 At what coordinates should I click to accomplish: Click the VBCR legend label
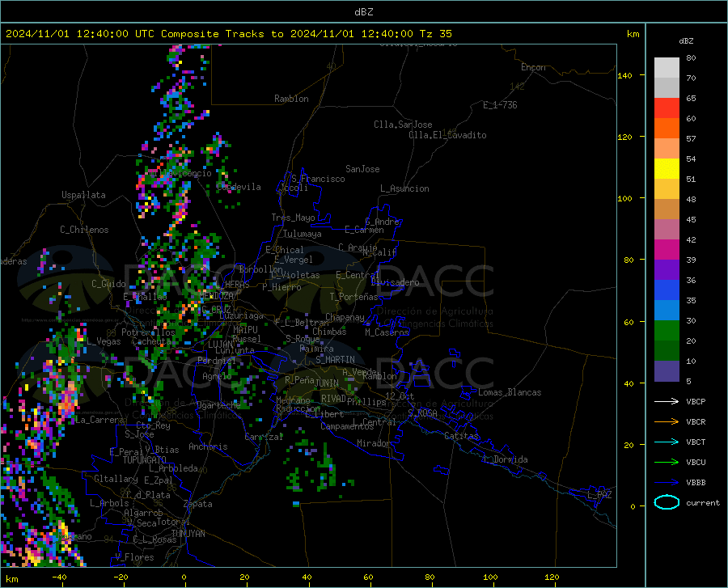[696, 422]
